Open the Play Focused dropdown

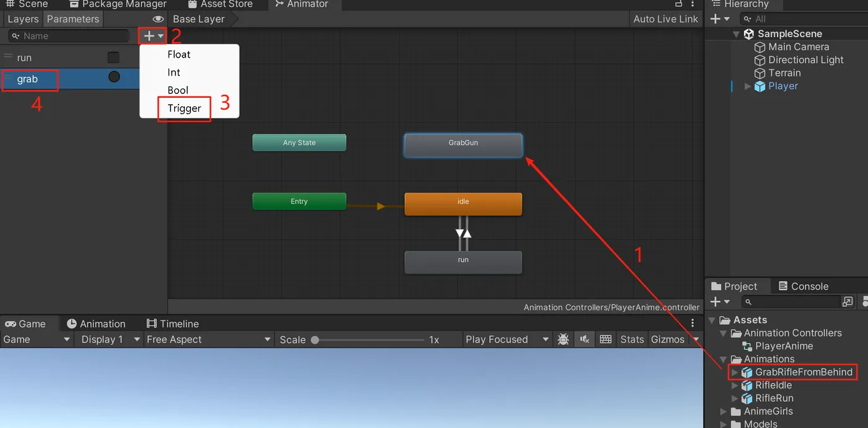507,339
